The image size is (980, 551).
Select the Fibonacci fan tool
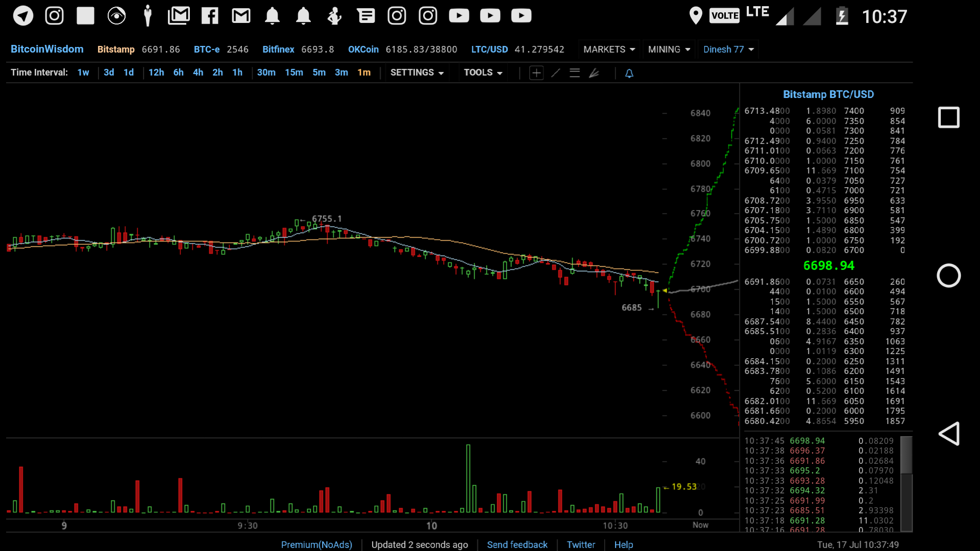pos(594,73)
